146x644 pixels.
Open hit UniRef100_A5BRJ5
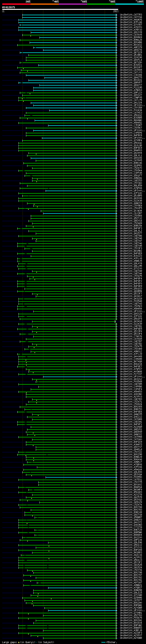click(x=131, y=261)
